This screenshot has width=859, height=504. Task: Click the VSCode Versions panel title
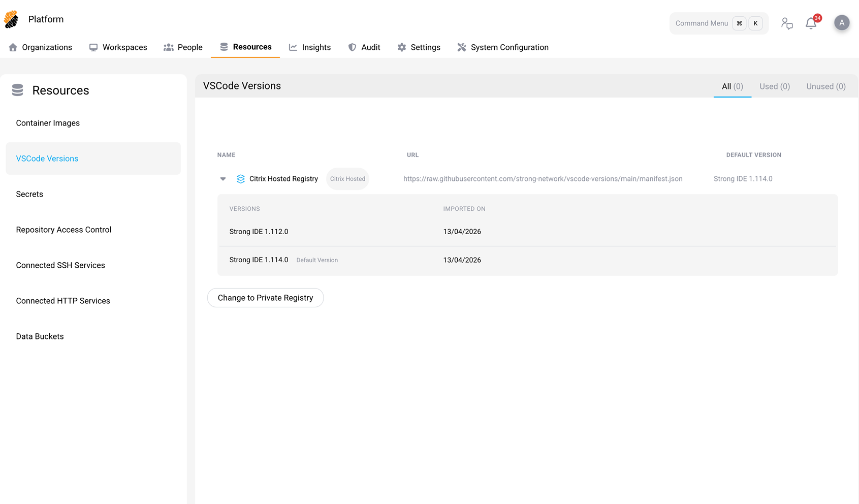click(x=242, y=86)
